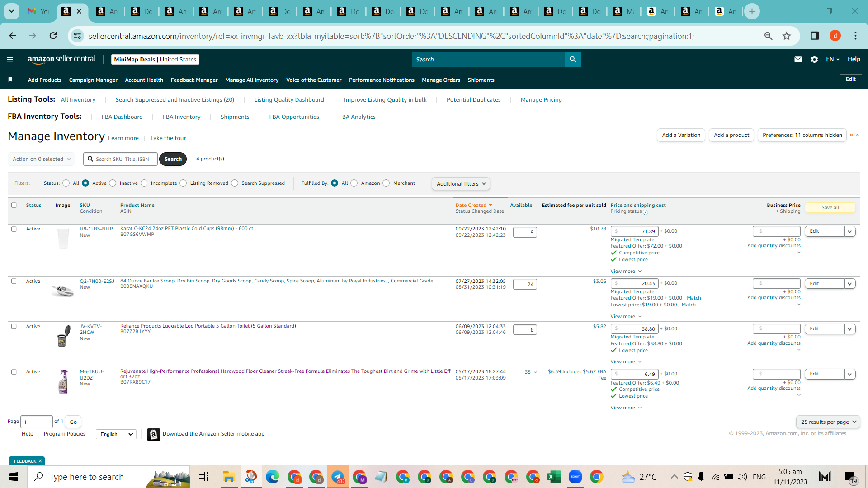This screenshot has height=488, width=868.
Task: Click the Save all button
Action: tap(830, 207)
